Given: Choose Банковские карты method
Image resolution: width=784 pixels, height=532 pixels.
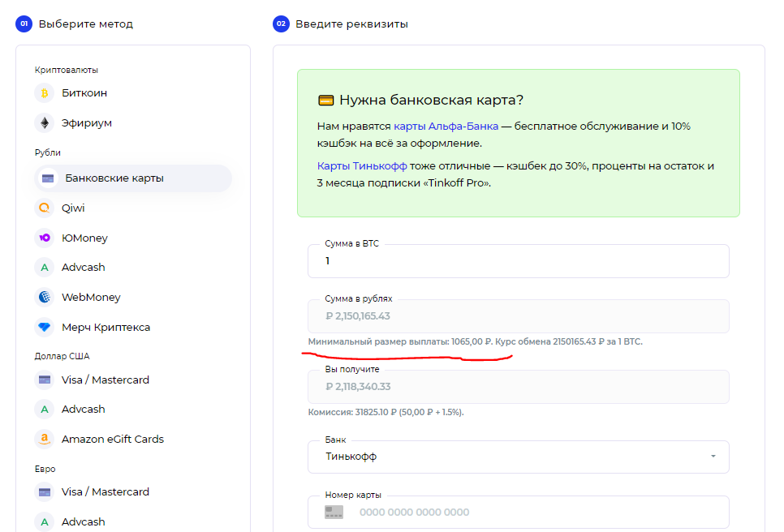Looking at the screenshot, I should 132,178.
